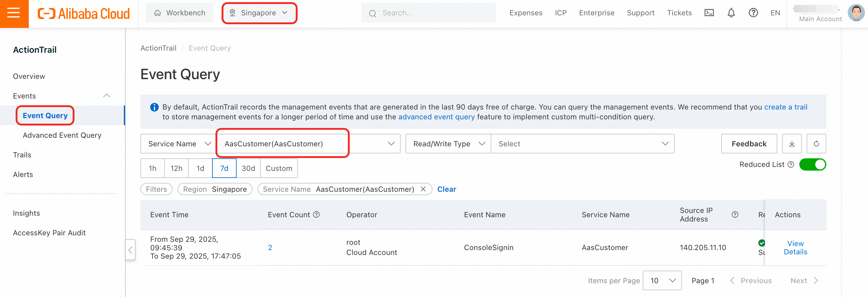Click the Event Count help icon
The width and height of the screenshot is (868, 297).
click(x=316, y=215)
